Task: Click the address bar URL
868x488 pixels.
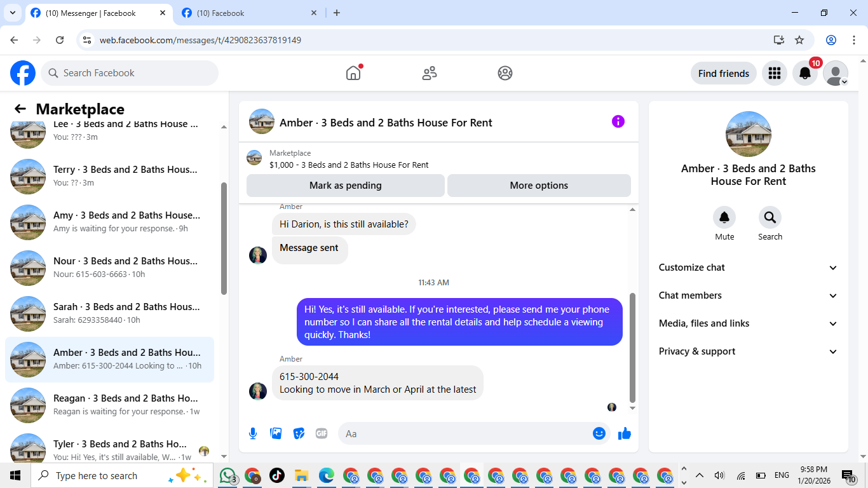Action: click(200, 40)
